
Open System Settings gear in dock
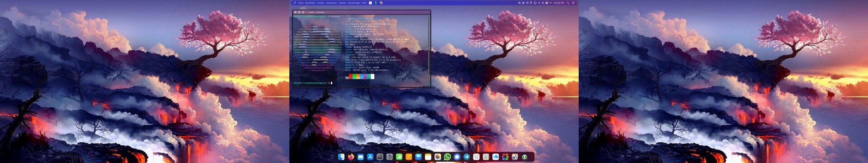pos(389,157)
